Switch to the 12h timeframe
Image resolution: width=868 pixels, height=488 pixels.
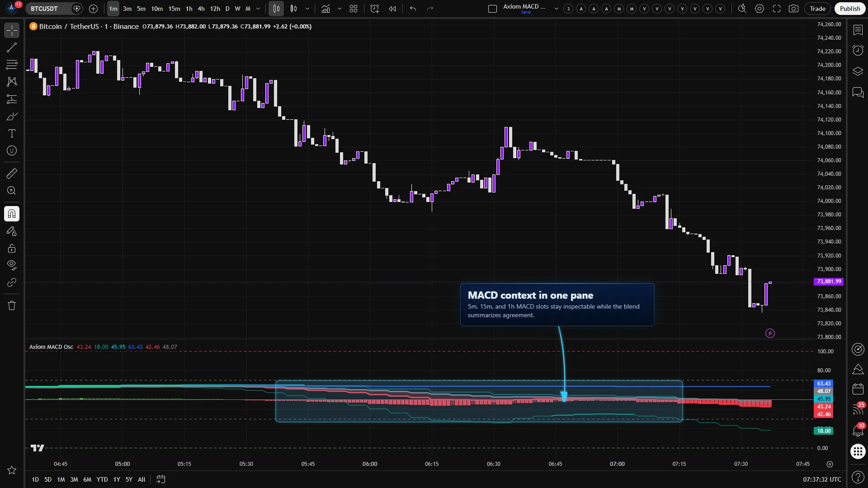(x=215, y=9)
